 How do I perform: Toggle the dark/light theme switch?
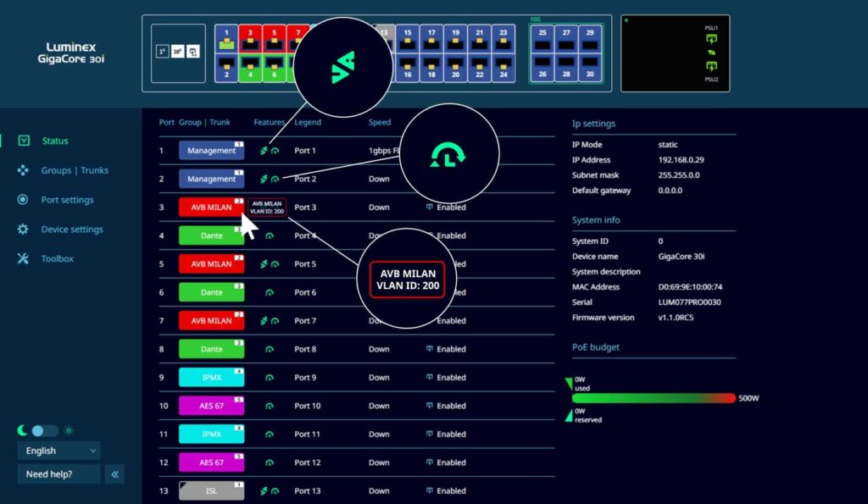pyautogui.click(x=44, y=430)
